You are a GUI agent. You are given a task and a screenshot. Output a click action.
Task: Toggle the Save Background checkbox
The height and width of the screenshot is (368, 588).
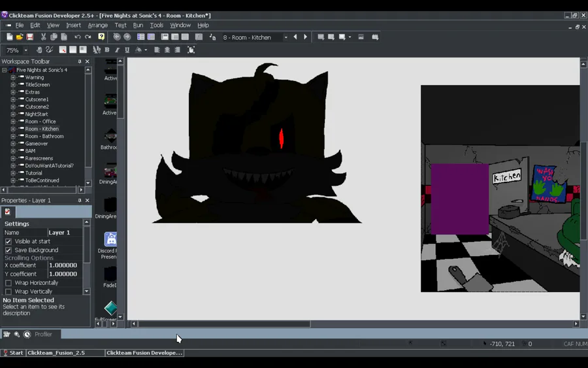[8, 250]
